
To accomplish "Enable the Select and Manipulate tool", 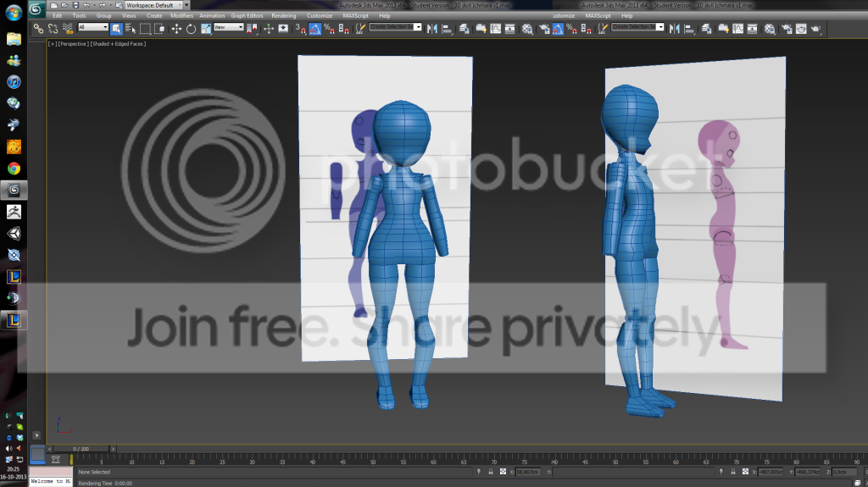I will click(x=269, y=29).
